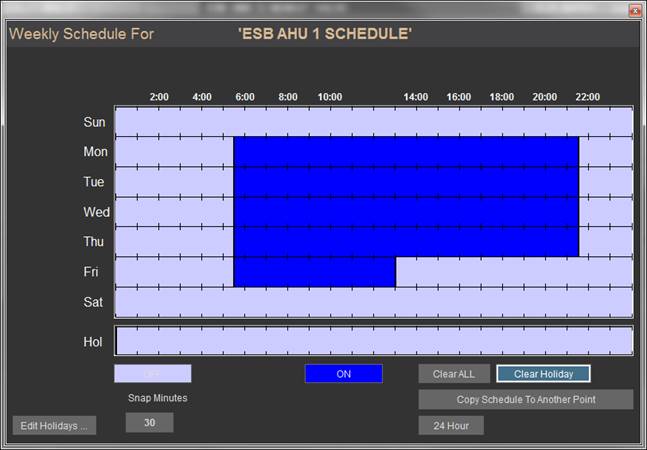Click the Clear ALL button
Viewport: 647px width, 450px height.
(x=453, y=374)
